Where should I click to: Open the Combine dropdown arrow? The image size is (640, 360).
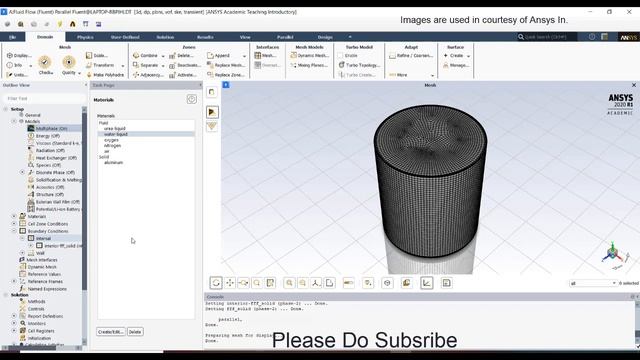[x=163, y=56]
